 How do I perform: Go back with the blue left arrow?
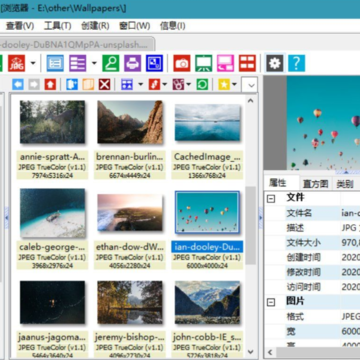[x=18, y=84]
